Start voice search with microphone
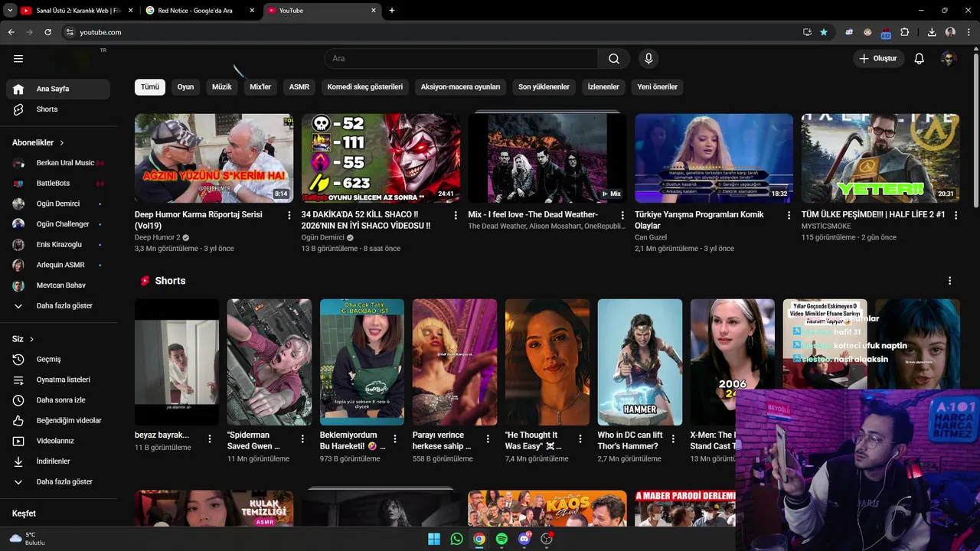980x551 pixels. pyautogui.click(x=648, y=58)
